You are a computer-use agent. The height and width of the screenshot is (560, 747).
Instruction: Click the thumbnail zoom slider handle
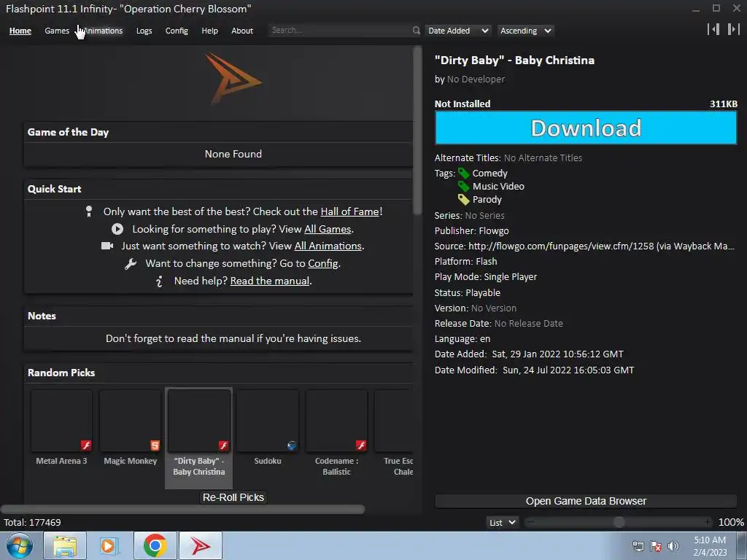click(619, 522)
